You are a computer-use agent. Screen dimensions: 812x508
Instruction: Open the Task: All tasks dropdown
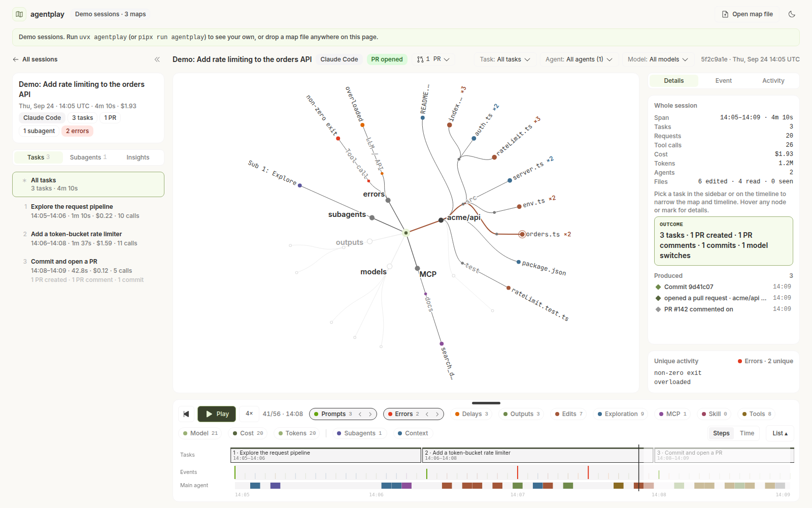[505, 59]
